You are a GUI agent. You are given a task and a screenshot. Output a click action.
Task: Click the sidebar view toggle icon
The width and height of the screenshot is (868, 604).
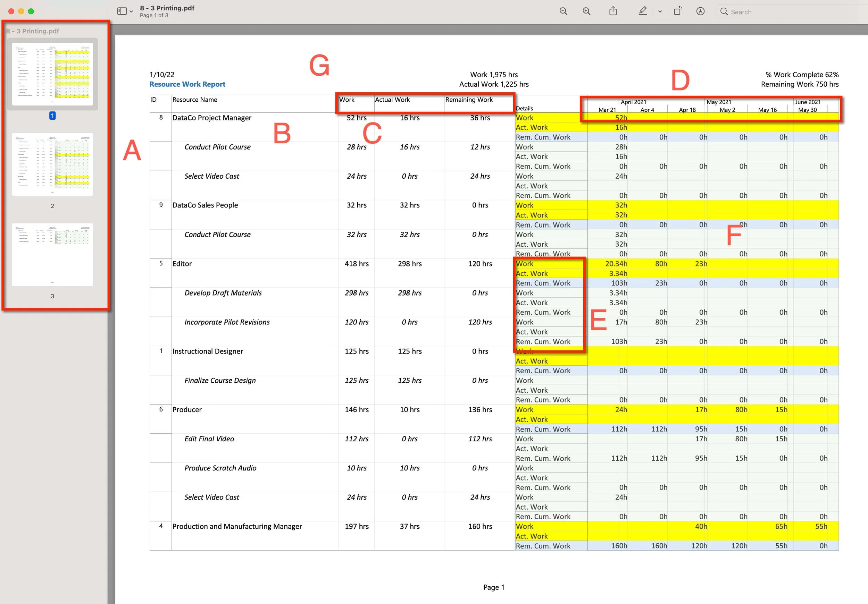pos(122,11)
